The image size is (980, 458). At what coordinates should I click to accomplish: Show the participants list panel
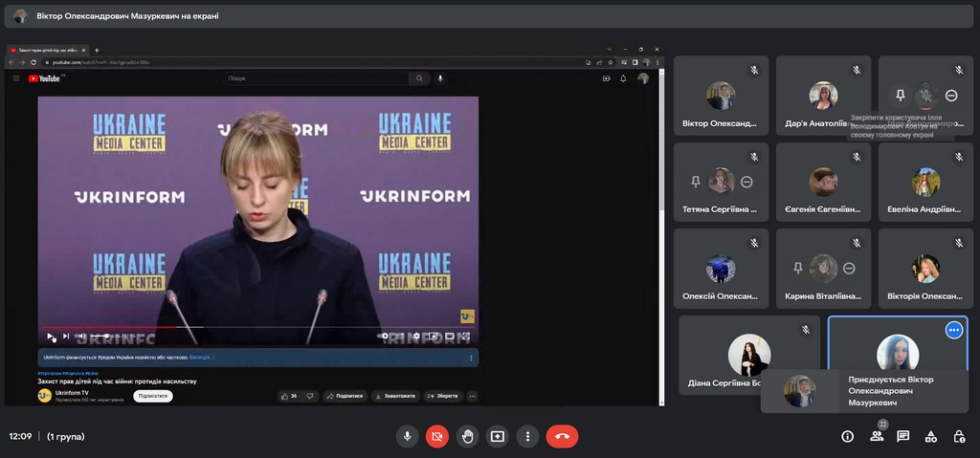876,436
